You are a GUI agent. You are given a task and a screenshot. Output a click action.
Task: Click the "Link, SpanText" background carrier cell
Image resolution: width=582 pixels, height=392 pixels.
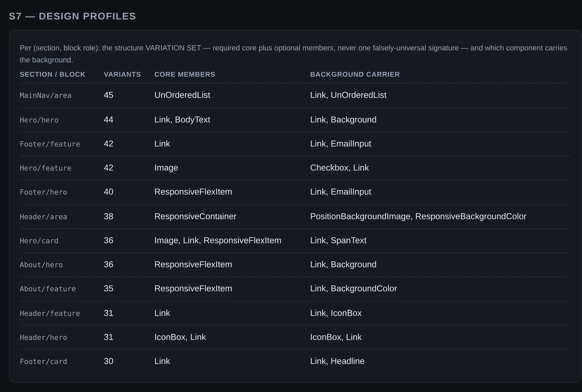pos(338,241)
